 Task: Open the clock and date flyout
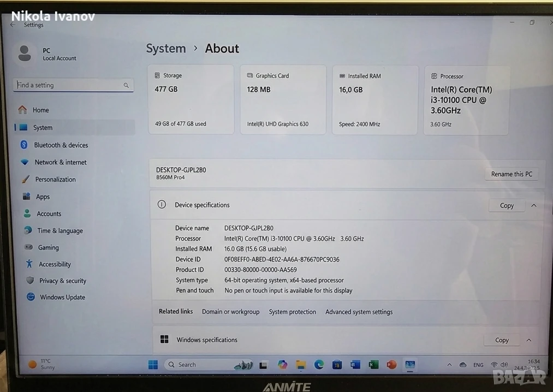pos(527,365)
